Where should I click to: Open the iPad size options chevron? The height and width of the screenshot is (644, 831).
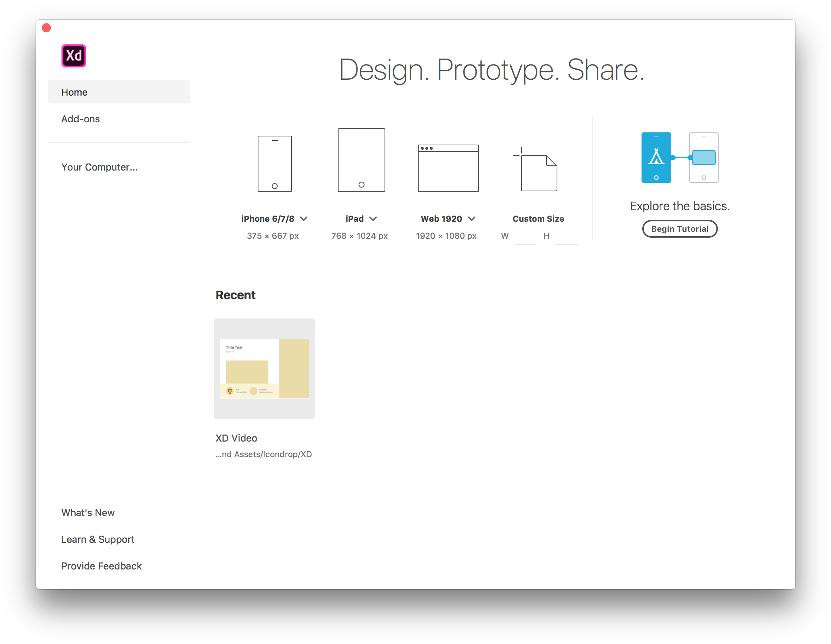tap(373, 219)
